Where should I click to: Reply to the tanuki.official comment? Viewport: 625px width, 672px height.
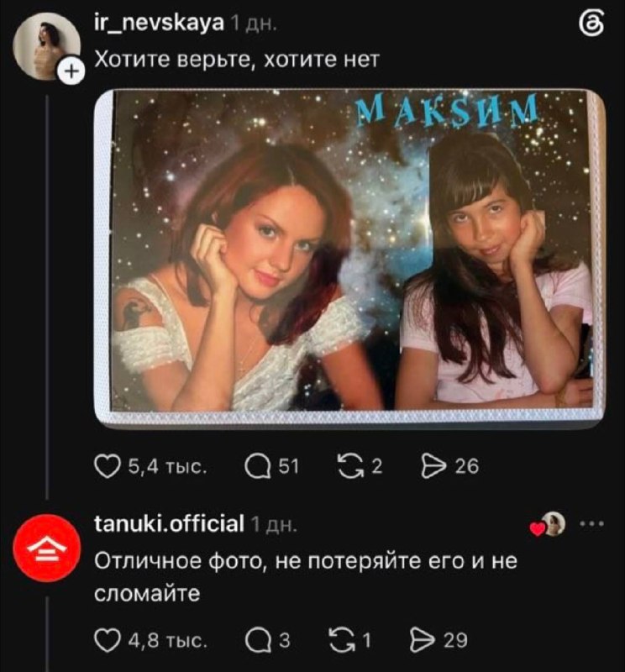pos(258,640)
